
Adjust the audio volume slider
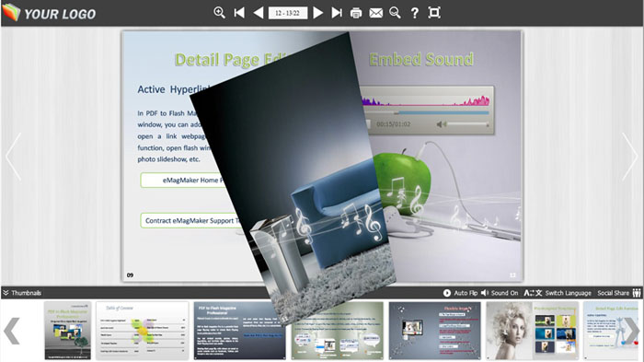point(467,123)
